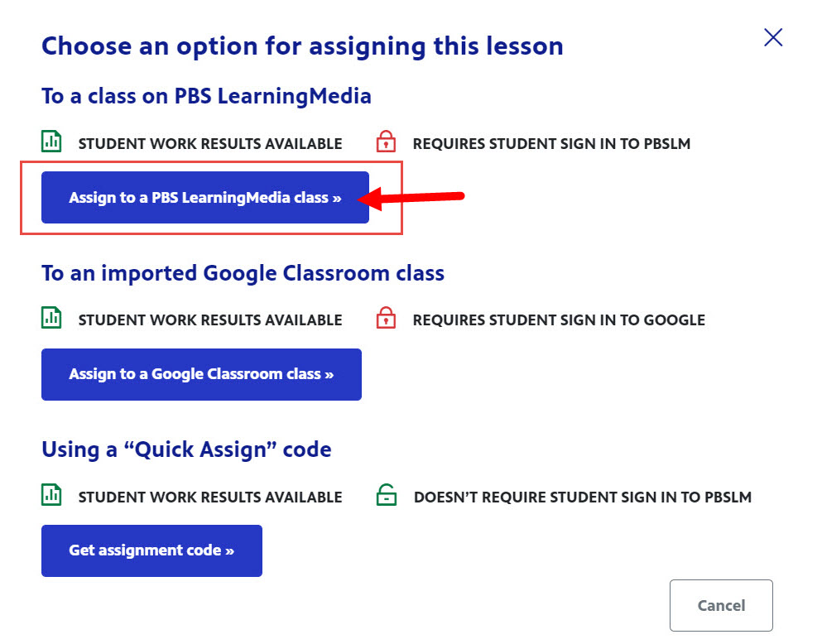The height and width of the screenshot is (644, 822).
Task: Click the green chart icon under PBS LearningMedia
Action: coord(51,142)
